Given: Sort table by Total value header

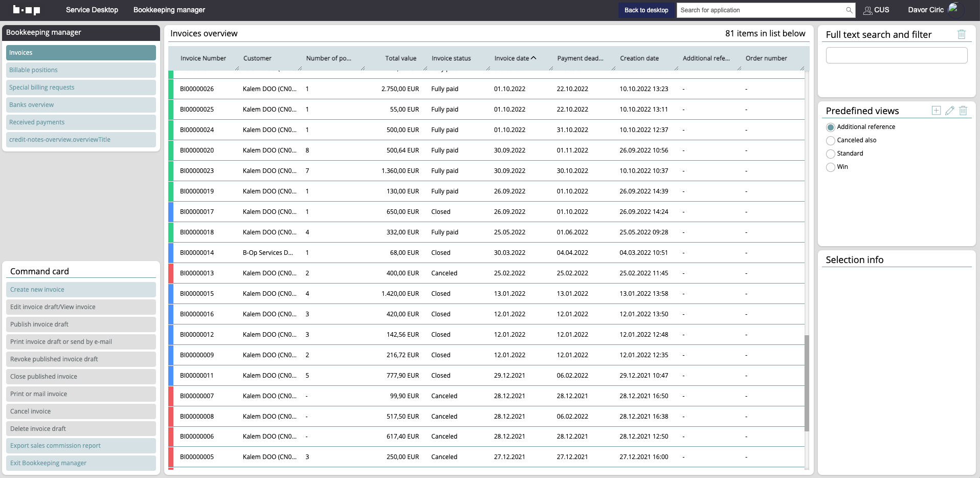Looking at the screenshot, I should click(x=400, y=58).
